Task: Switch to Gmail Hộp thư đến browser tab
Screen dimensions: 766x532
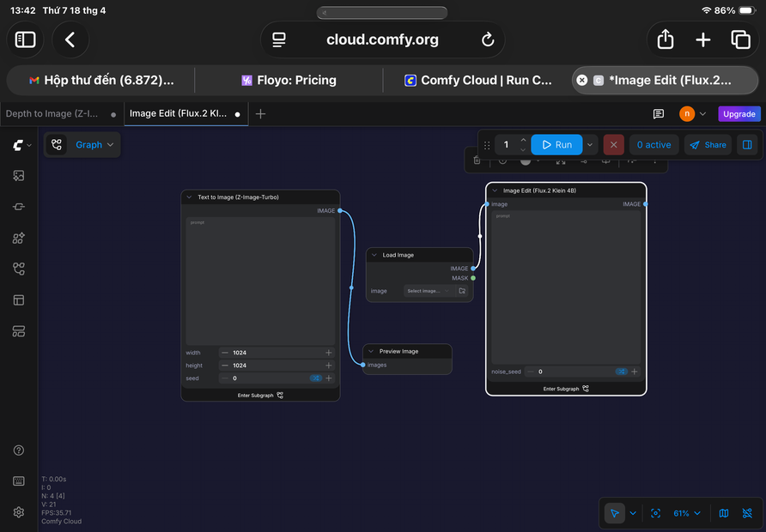Action: (101, 80)
